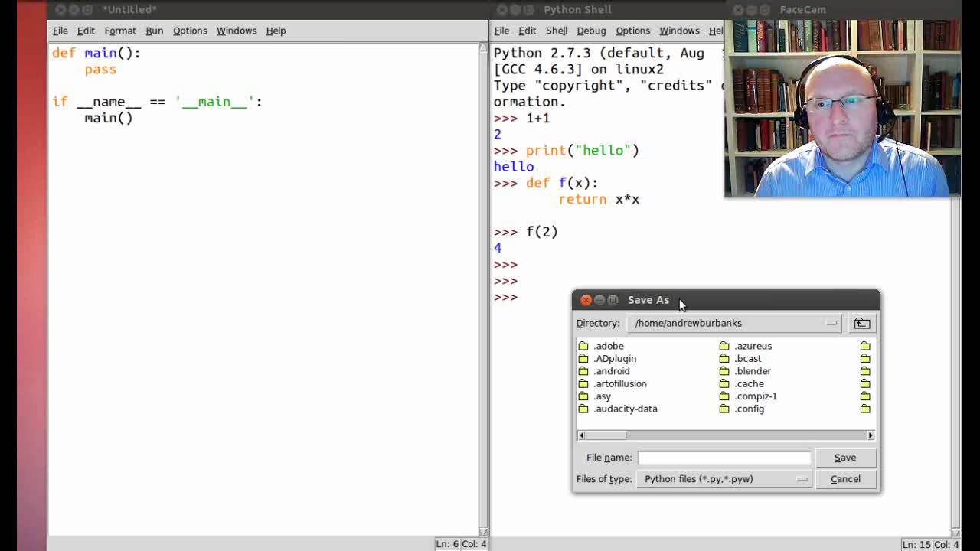Click the .bcast folder icon
Screen dimensions: 980x551
pos(724,358)
